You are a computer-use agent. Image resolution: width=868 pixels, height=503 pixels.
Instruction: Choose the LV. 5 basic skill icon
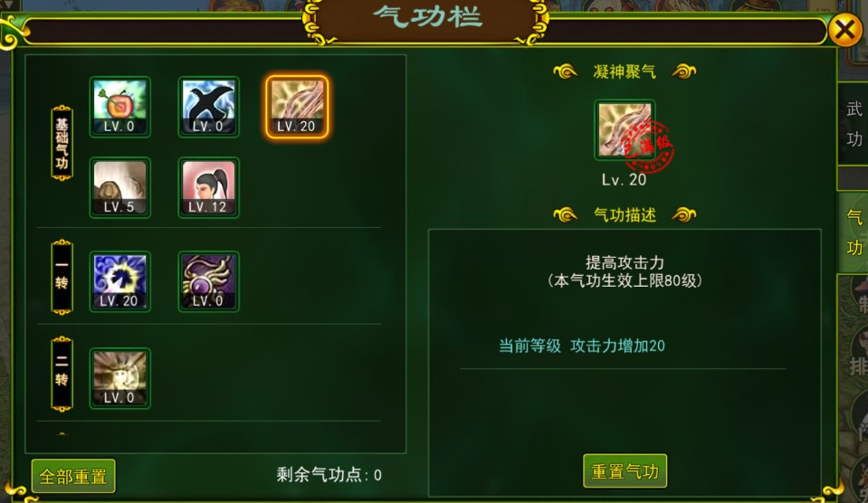(119, 187)
